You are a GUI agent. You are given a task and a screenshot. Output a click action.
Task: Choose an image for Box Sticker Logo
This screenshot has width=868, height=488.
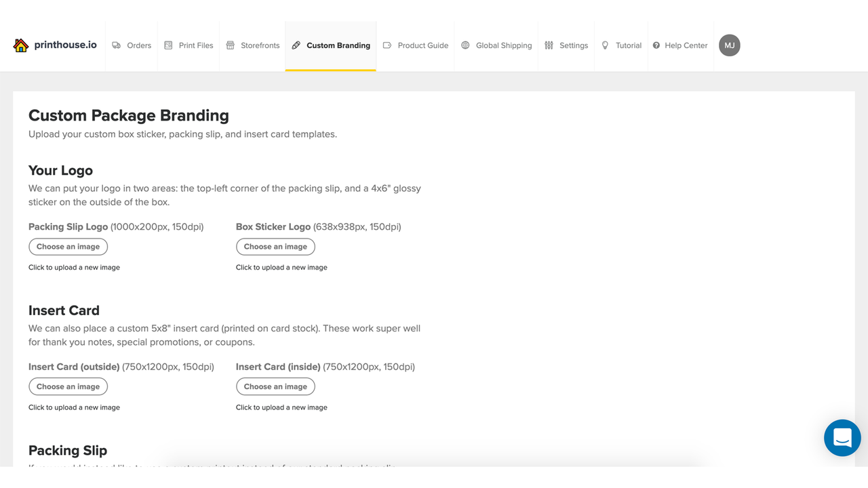(x=275, y=246)
